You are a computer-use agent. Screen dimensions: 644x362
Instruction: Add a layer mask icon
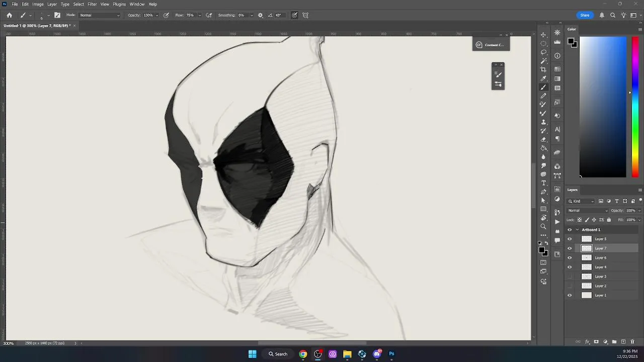tap(596, 342)
